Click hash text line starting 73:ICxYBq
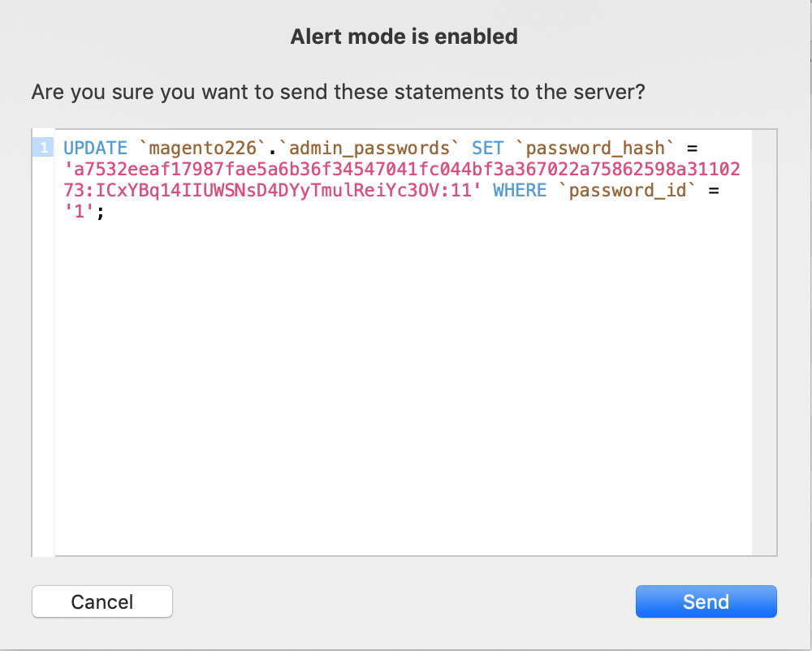The width and height of the screenshot is (812, 651). 272,191
